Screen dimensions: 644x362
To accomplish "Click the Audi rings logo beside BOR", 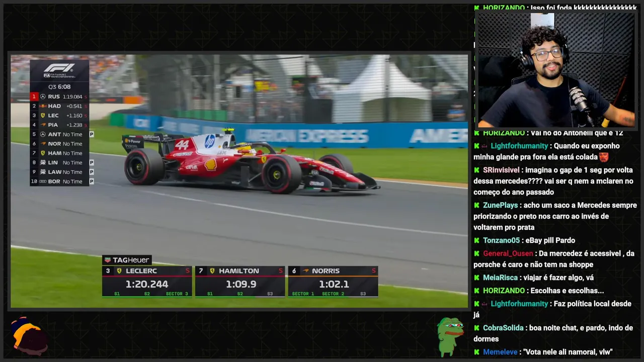I will tap(43, 182).
